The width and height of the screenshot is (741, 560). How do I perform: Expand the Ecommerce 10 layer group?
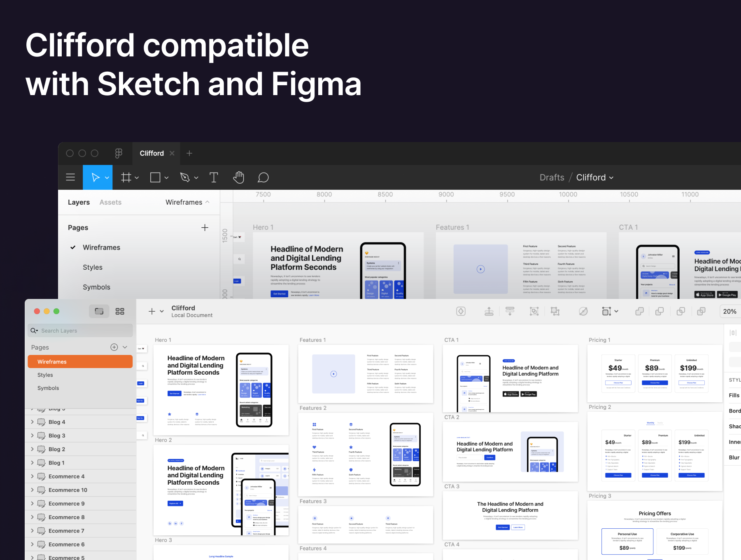pos(32,490)
